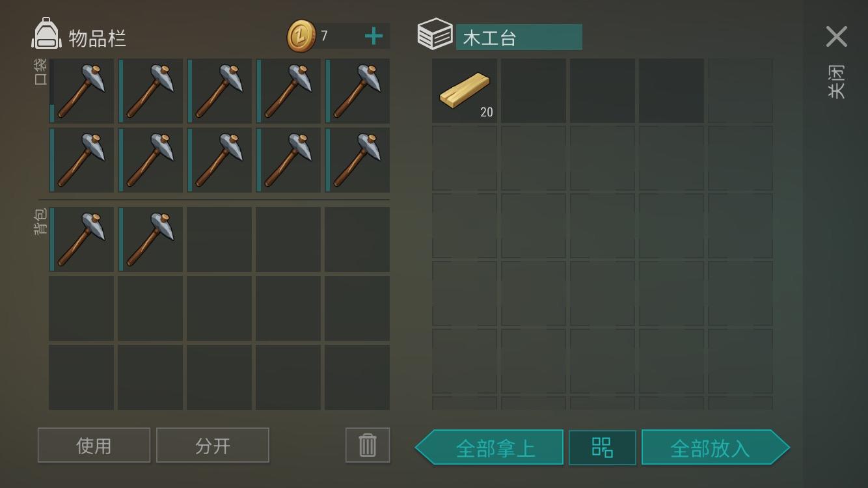The height and width of the screenshot is (488, 868).
Task: Click the 木工台 name field
Action: pyautogui.click(x=519, y=37)
